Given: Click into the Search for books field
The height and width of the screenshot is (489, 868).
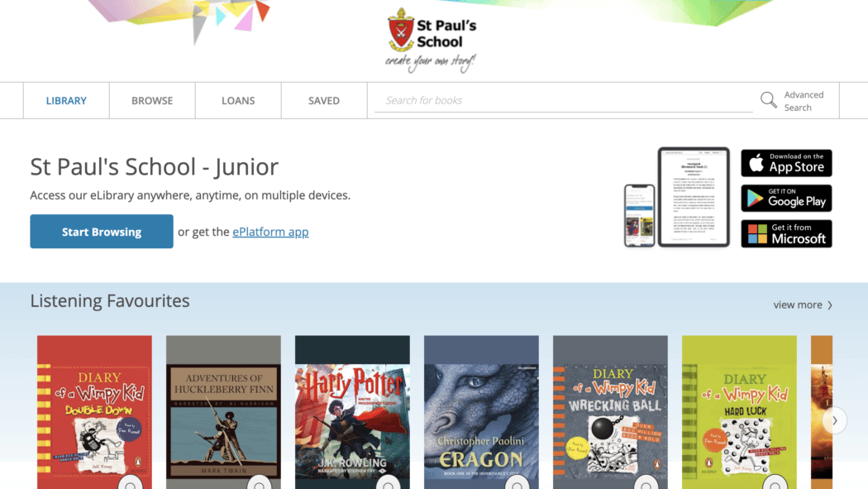Looking at the screenshot, I should coord(564,100).
